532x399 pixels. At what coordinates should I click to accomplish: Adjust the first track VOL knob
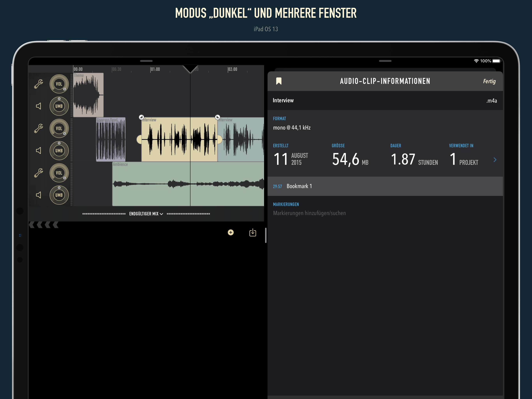click(59, 84)
